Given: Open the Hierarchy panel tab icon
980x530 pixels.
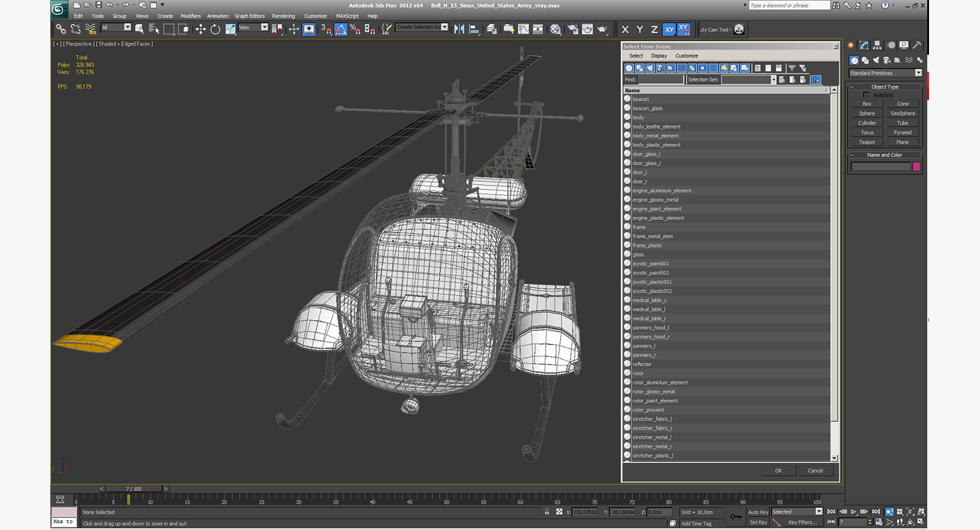Looking at the screenshot, I should 877,45.
